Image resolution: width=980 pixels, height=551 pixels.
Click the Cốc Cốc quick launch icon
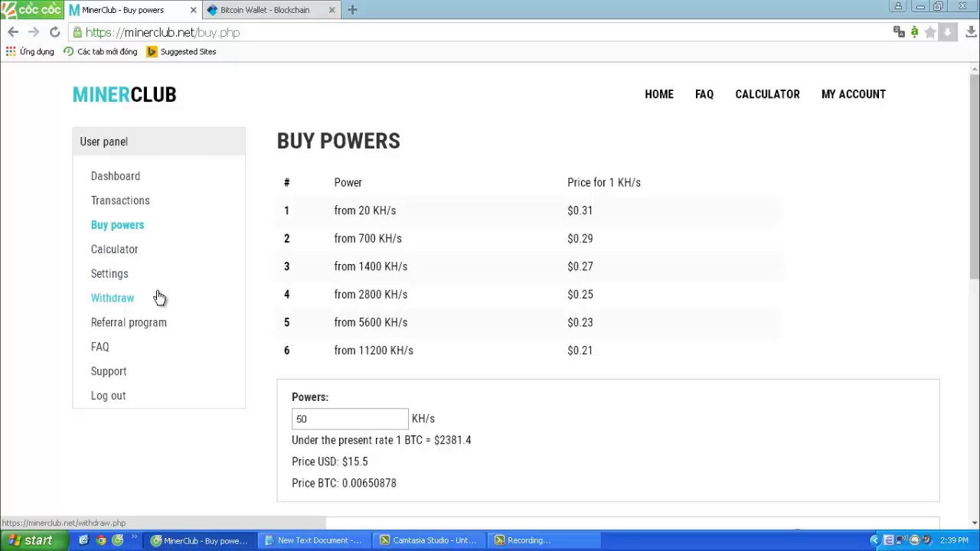coord(118,540)
